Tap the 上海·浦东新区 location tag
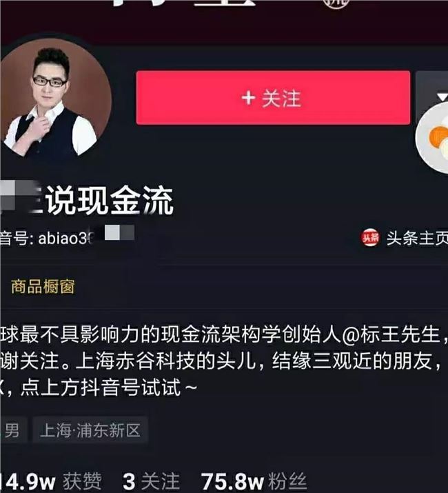This screenshot has height=493, width=448. click(x=90, y=430)
